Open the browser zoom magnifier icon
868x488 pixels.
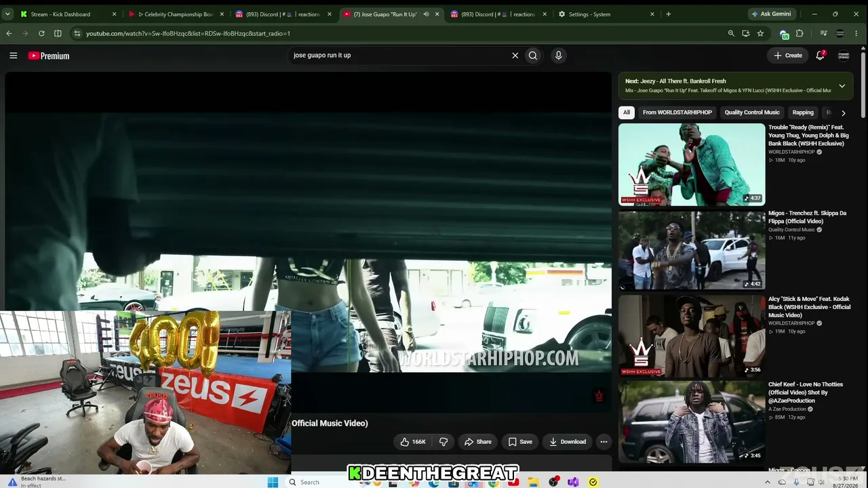pyautogui.click(x=731, y=33)
